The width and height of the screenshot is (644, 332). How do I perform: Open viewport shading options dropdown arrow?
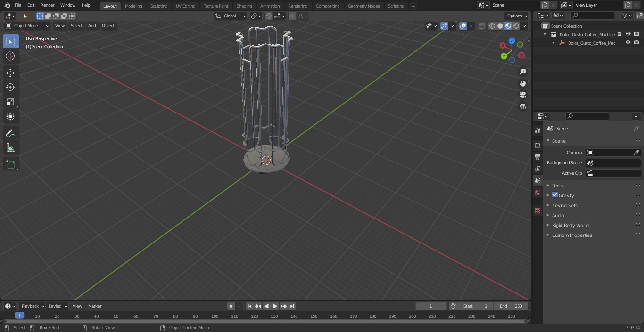[524, 26]
